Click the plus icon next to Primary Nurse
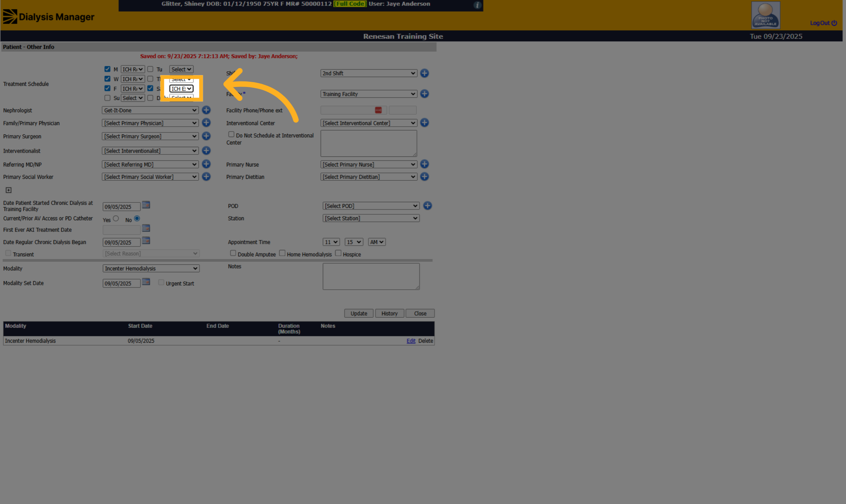 [x=424, y=164]
